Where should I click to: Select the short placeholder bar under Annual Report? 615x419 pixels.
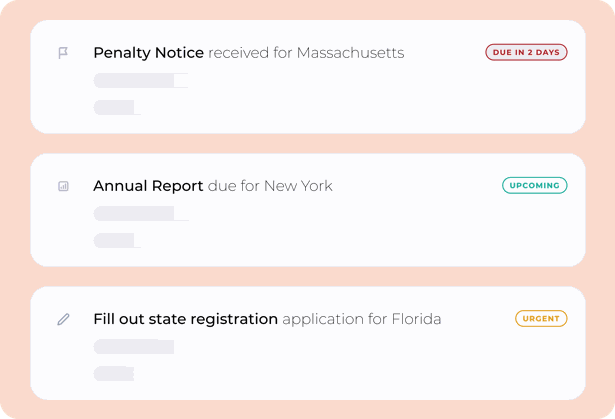[x=114, y=240]
